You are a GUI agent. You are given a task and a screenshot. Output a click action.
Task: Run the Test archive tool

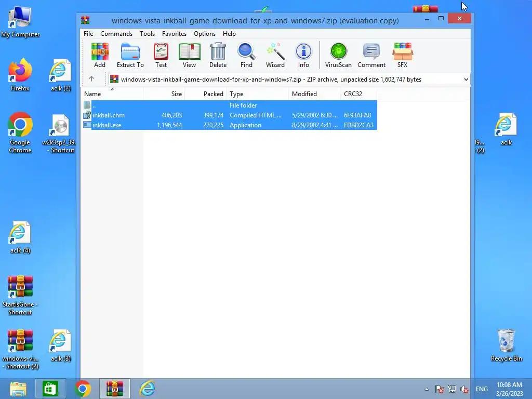tap(161, 55)
